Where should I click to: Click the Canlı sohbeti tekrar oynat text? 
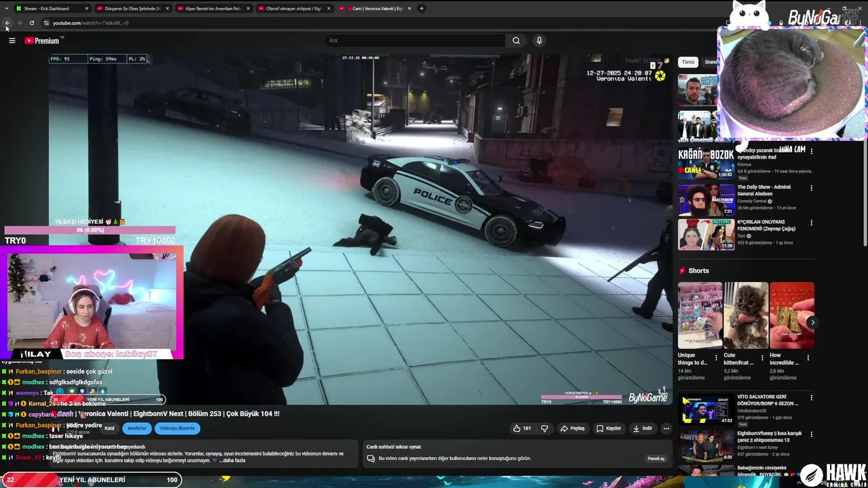click(393, 447)
